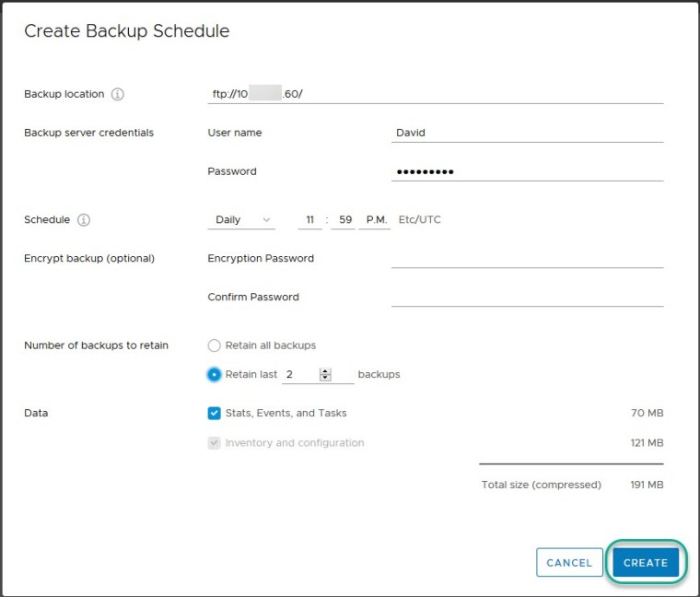
Task: Select the Retain all backups radio button
Action: coord(215,345)
